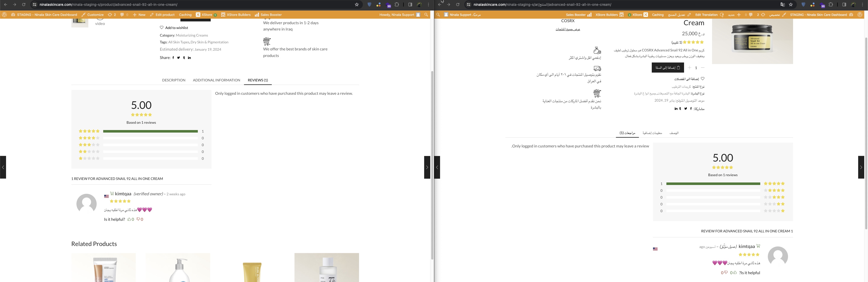This screenshot has height=282, width=868.
Task: Click the Add to wishlist heart in left window
Action: pyautogui.click(x=162, y=27)
